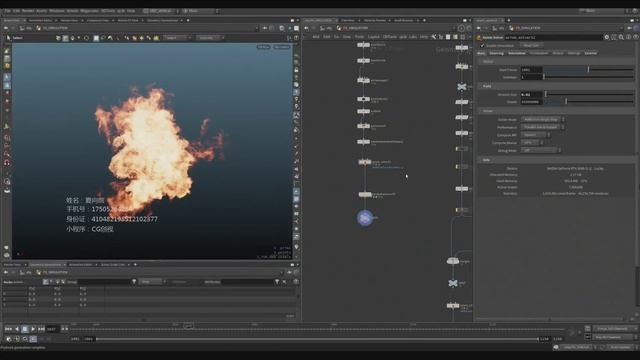Click the Reset Sim button
This screenshot has width=640, height=360.
531,46
